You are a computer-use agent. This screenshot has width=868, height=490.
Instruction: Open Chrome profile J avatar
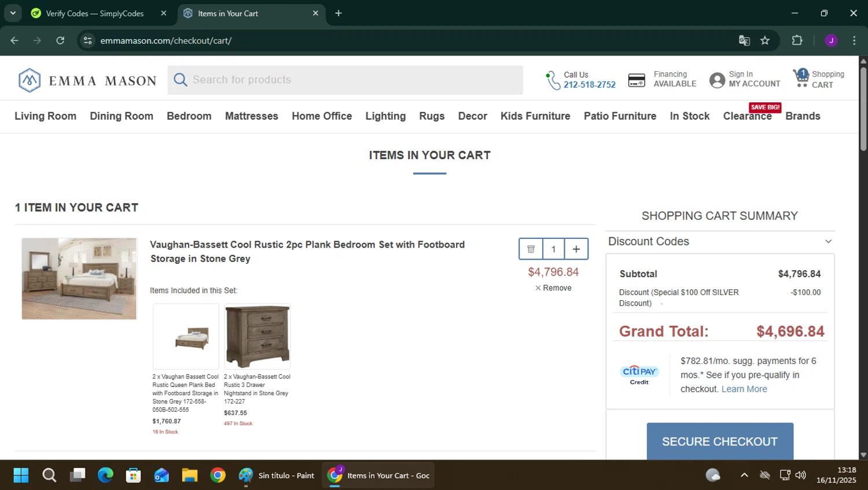click(x=831, y=40)
